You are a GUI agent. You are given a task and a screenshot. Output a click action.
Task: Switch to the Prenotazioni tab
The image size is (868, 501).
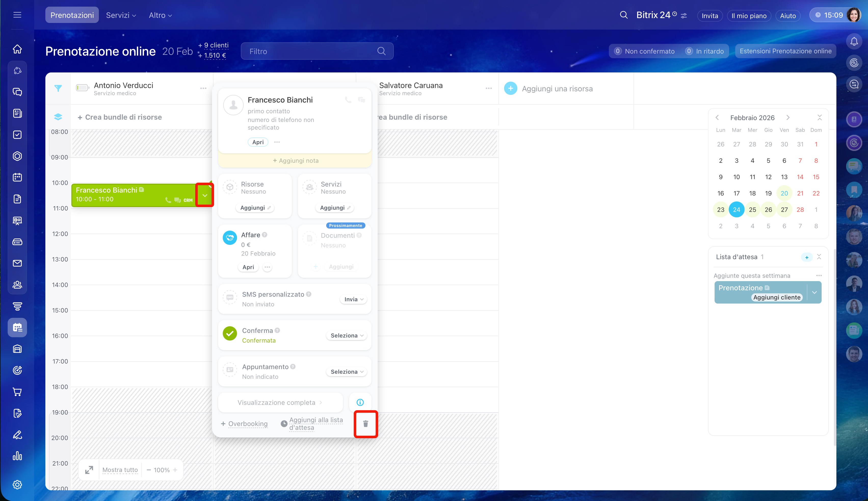point(72,15)
